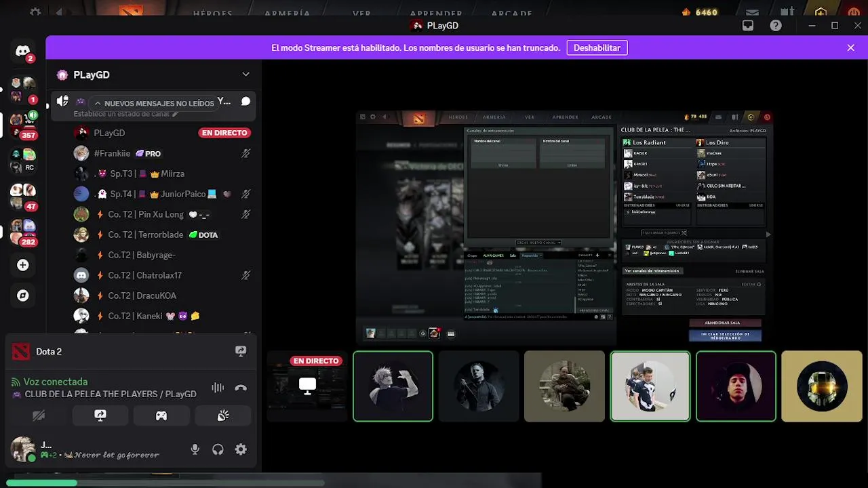This screenshot has width=868, height=488.
Task: Edit channel status pencil icon
Action: [176, 114]
